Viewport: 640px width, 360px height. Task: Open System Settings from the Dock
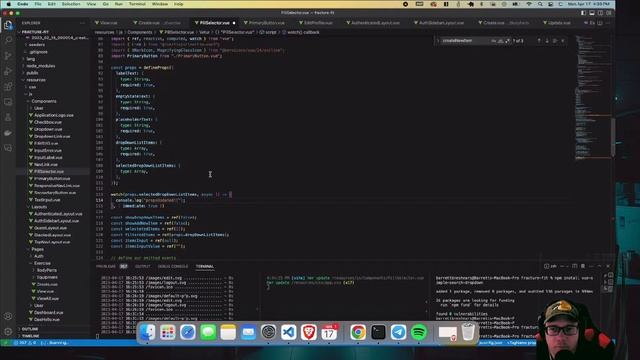(x=268, y=332)
